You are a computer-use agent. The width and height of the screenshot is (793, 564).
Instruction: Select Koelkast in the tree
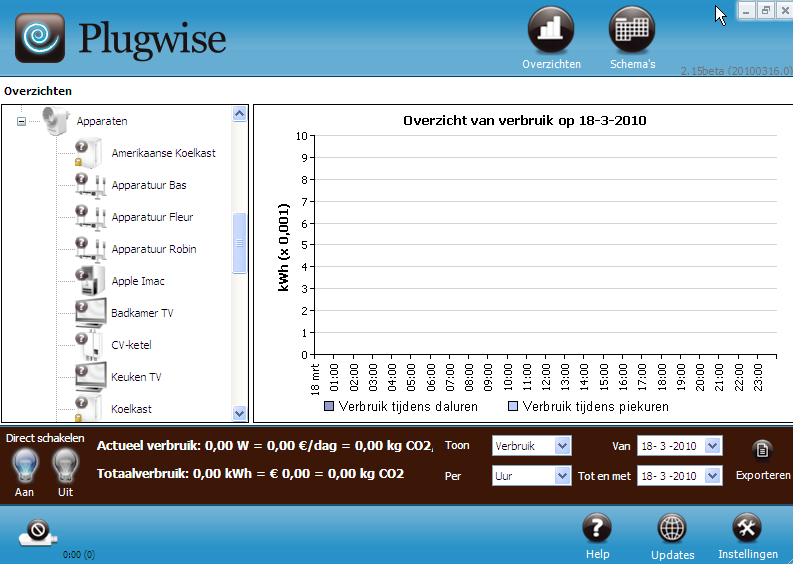pyautogui.click(x=131, y=409)
